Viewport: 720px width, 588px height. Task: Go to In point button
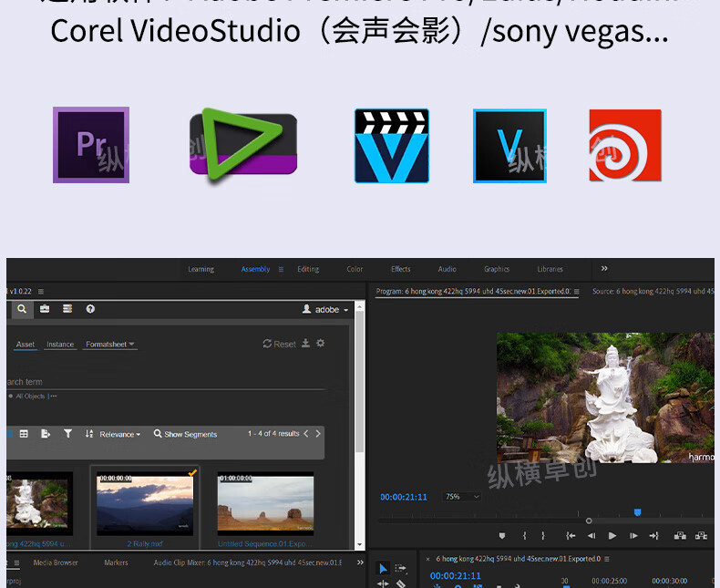(571, 536)
